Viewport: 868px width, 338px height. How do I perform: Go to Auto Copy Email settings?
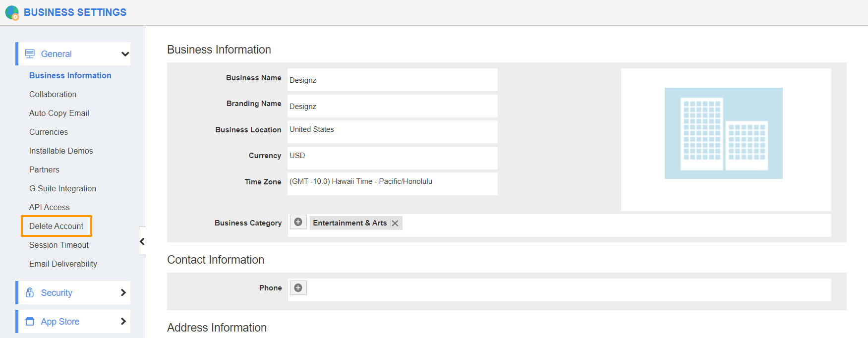point(59,113)
